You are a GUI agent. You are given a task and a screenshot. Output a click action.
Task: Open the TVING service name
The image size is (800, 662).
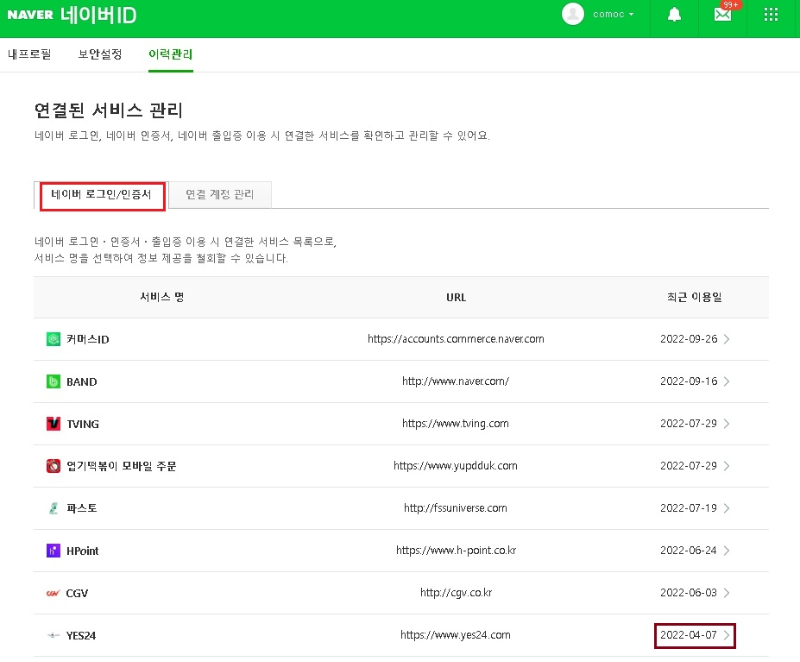(x=83, y=424)
